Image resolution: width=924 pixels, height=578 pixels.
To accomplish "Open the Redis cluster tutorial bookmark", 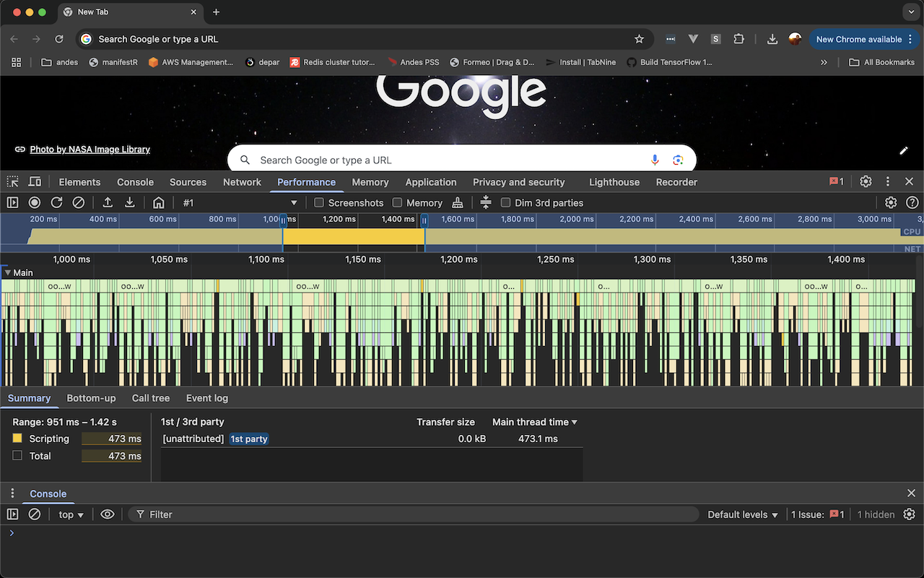I will 332,62.
